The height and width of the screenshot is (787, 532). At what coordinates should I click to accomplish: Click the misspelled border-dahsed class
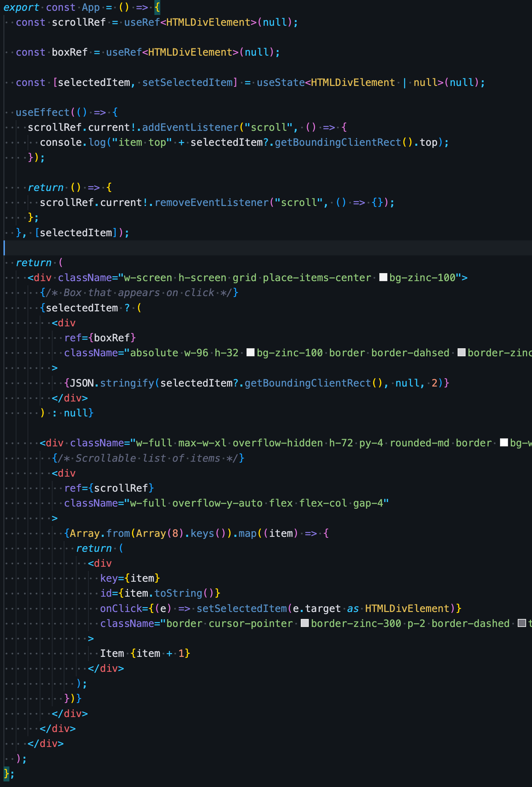pos(410,353)
